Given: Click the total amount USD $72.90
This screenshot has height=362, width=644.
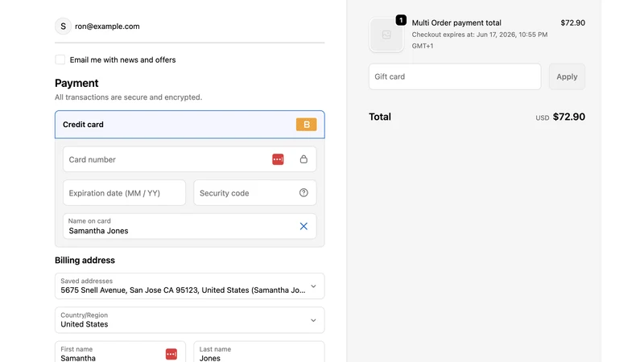Looking at the screenshot, I should (560, 117).
